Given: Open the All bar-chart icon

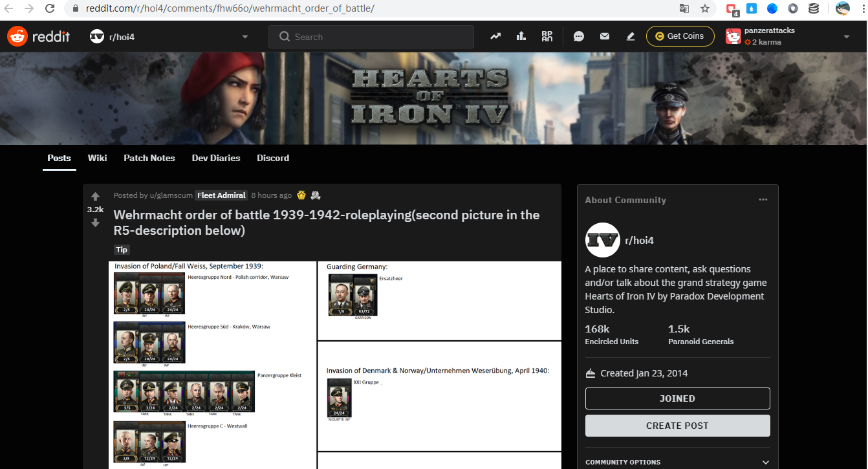Looking at the screenshot, I should pyautogui.click(x=521, y=37).
